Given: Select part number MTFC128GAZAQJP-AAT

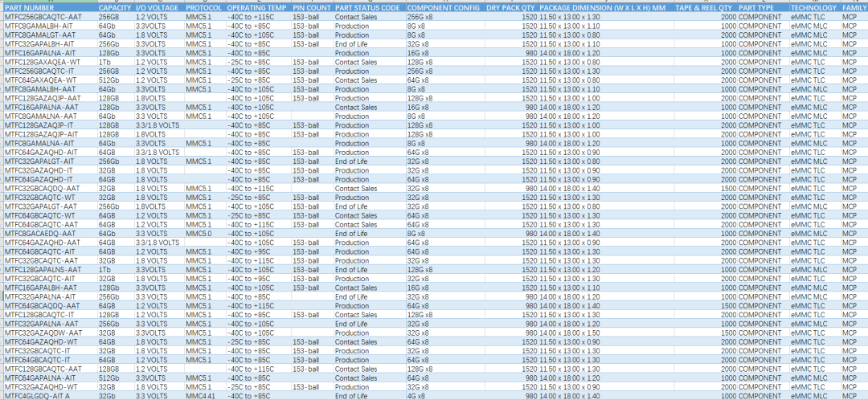Looking at the screenshot, I should (x=50, y=98).
